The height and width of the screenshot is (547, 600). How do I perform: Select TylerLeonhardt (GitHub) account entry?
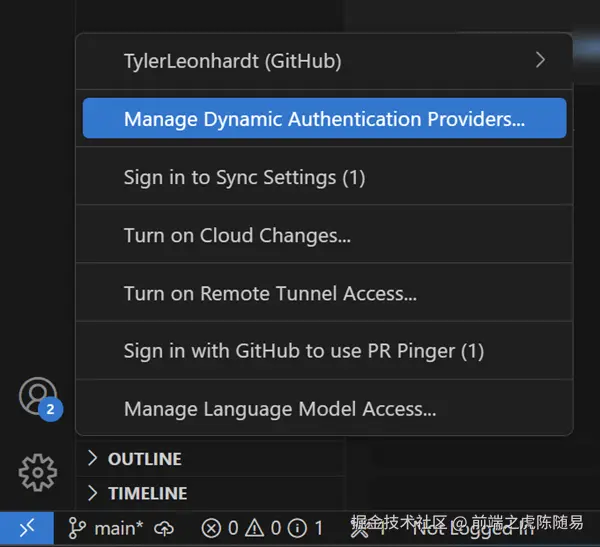click(x=324, y=61)
